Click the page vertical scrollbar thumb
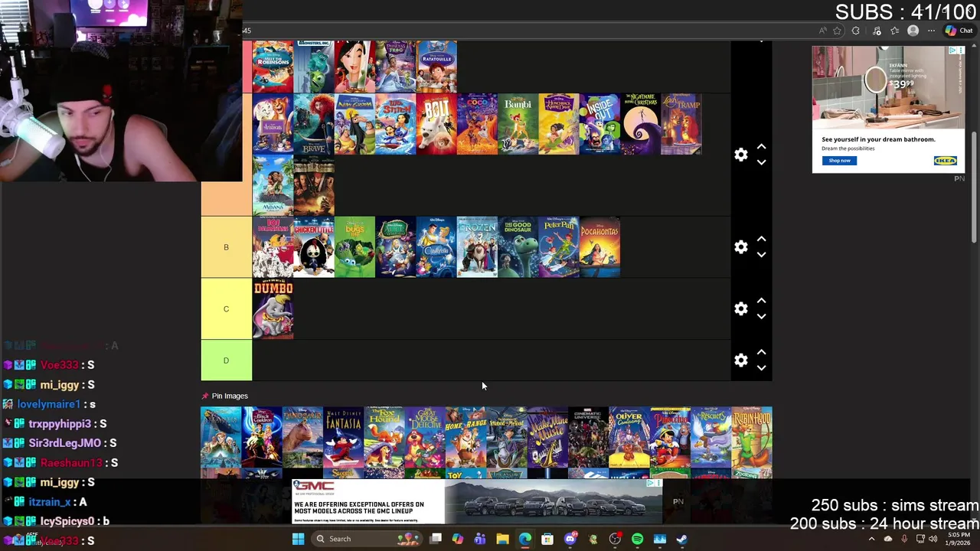The width and height of the screenshot is (980, 551). (x=975, y=187)
